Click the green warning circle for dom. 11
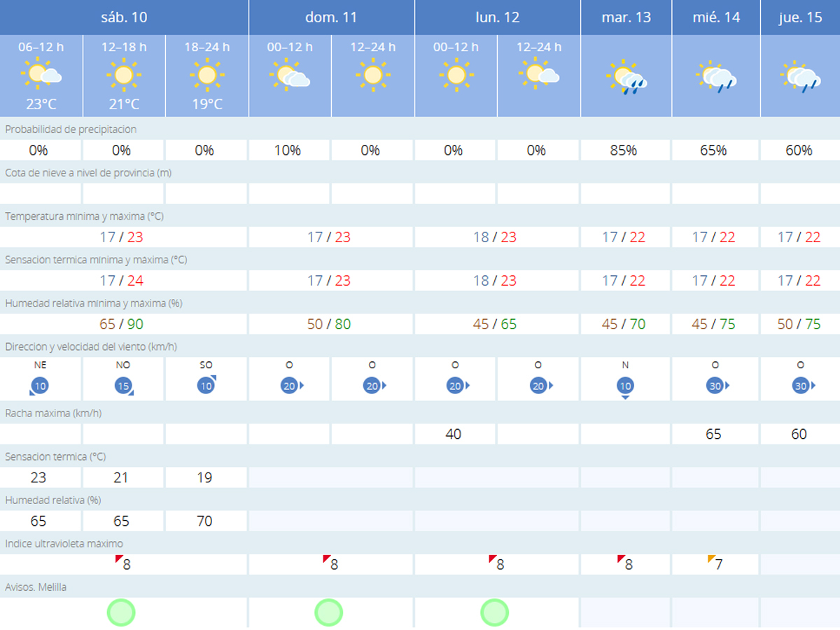This screenshot has width=840, height=630. click(328, 612)
